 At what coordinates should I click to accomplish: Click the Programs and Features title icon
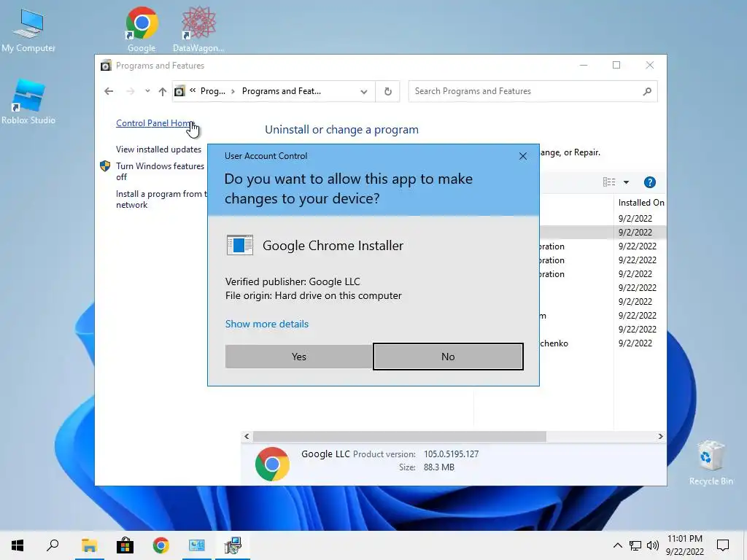pyautogui.click(x=106, y=66)
